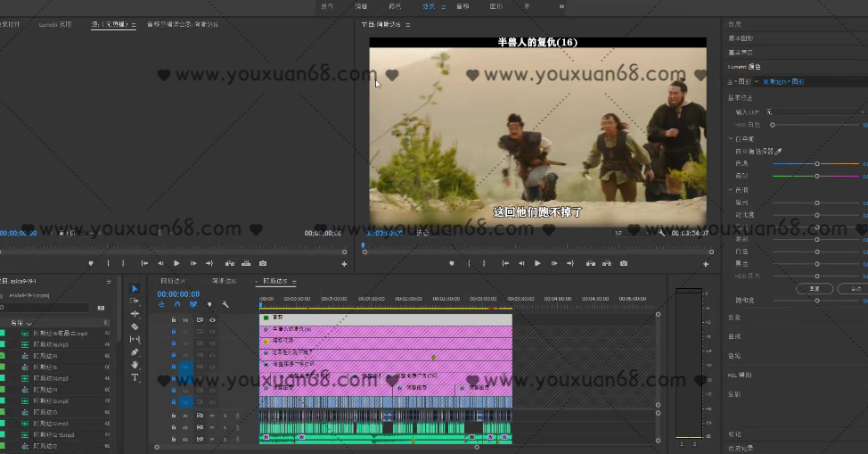The height and width of the screenshot is (454, 868).
Task: Select the Slip tool
Action: pos(135,339)
